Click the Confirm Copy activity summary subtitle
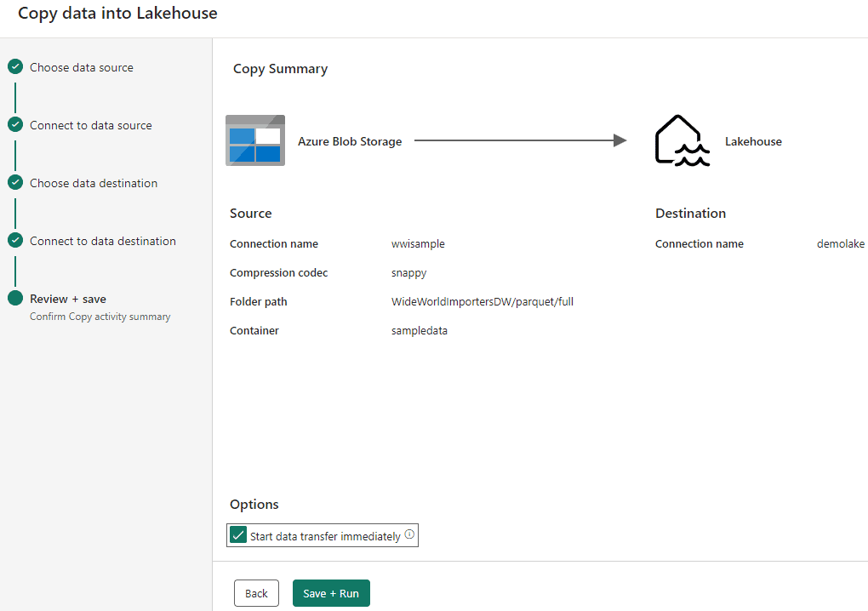The height and width of the screenshot is (611, 868). coord(100,317)
